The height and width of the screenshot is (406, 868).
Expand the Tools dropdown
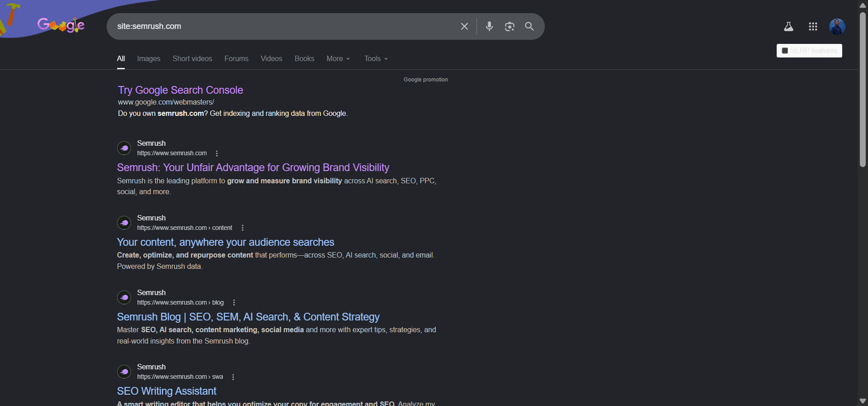coord(376,59)
